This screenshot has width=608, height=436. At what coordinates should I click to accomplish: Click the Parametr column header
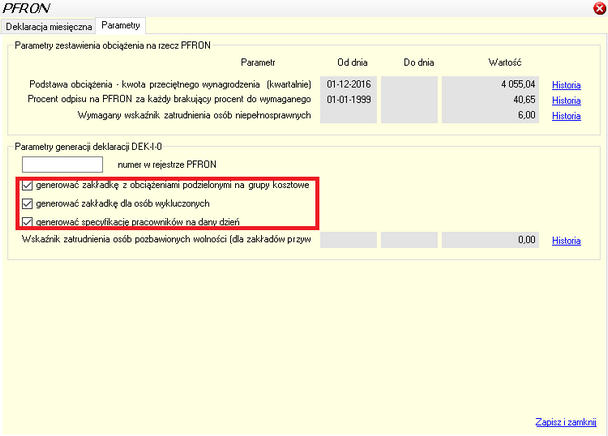pyautogui.click(x=258, y=62)
